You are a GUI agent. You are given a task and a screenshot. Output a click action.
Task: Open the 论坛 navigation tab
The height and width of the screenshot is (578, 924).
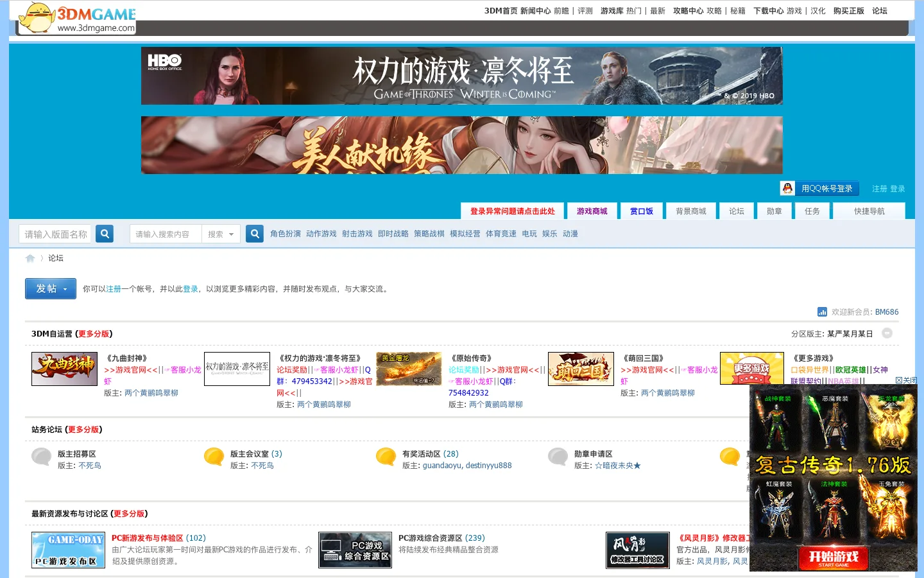pos(737,211)
